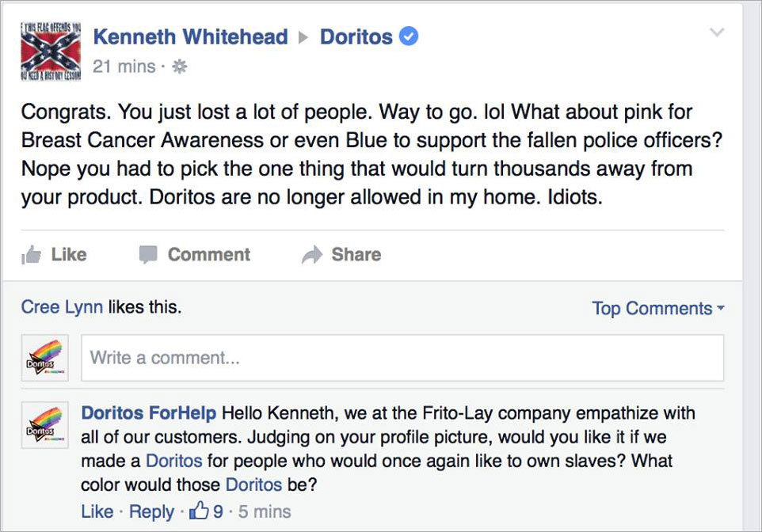Open Kenneth Whitehead's profile name link
This screenshot has width=762, height=532.
(x=190, y=36)
